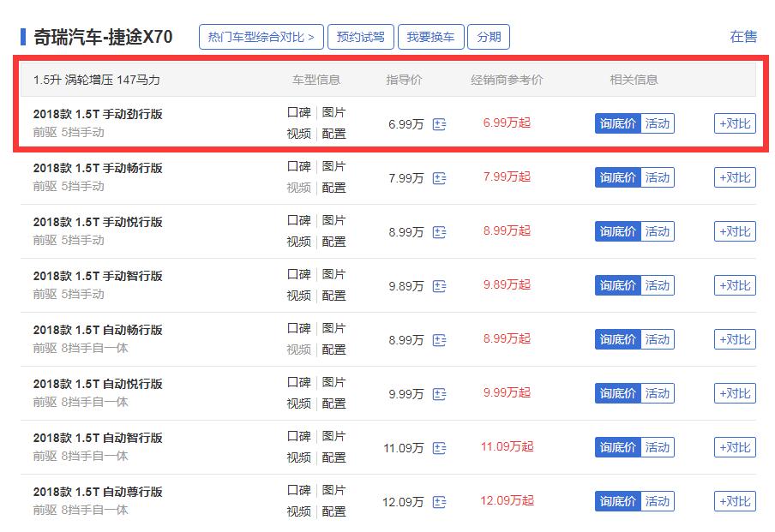View 口碑 reviews for 自动悦行版
Image resolution: width=775 pixels, height=532 pixels.
tap(299, 382)
